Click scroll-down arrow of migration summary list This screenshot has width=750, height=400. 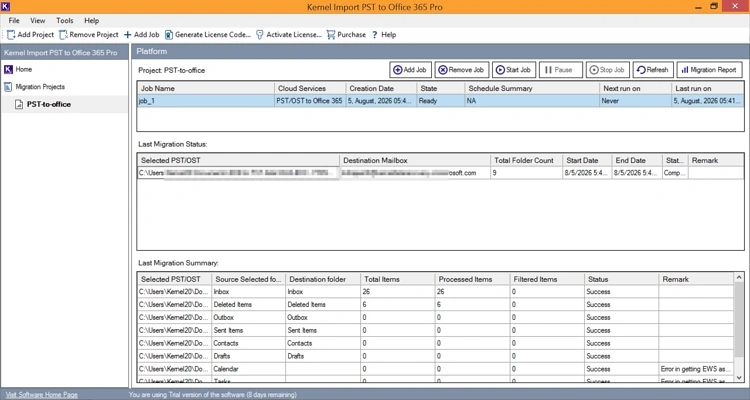(x=739, y=378)
